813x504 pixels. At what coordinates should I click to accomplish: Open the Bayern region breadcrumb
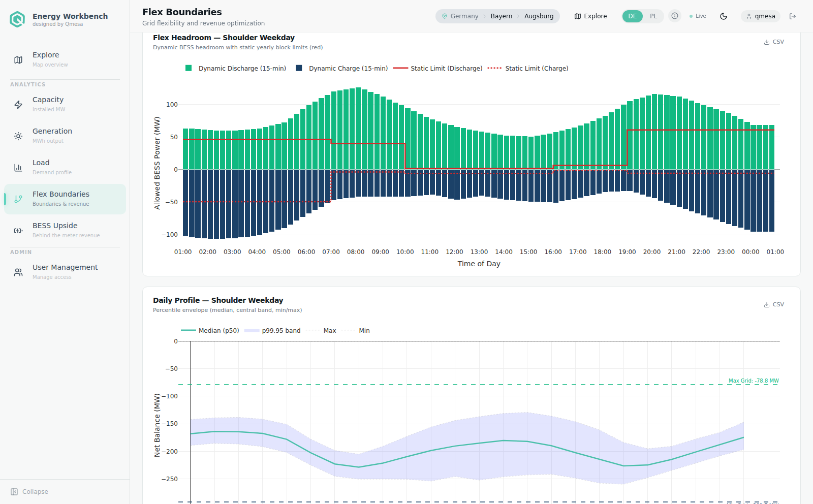pyautogui.click(x=502, y=16)
